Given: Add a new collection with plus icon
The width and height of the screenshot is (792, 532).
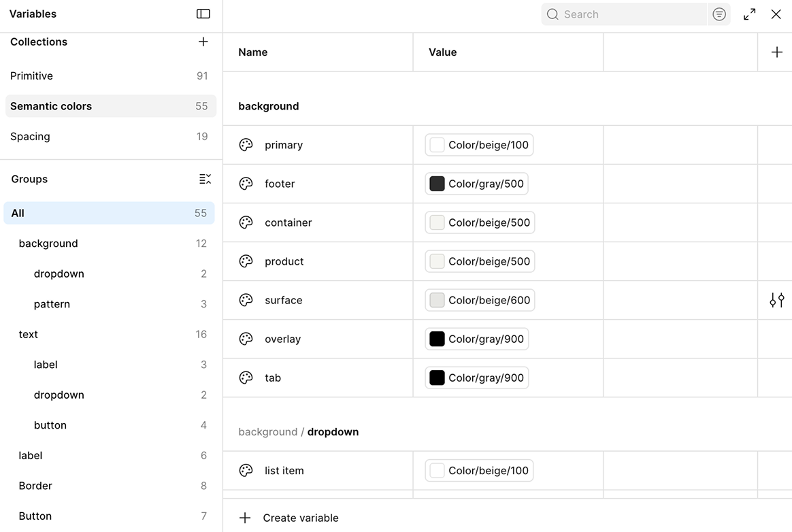Looking at the screenshot, I should (203, 41).
